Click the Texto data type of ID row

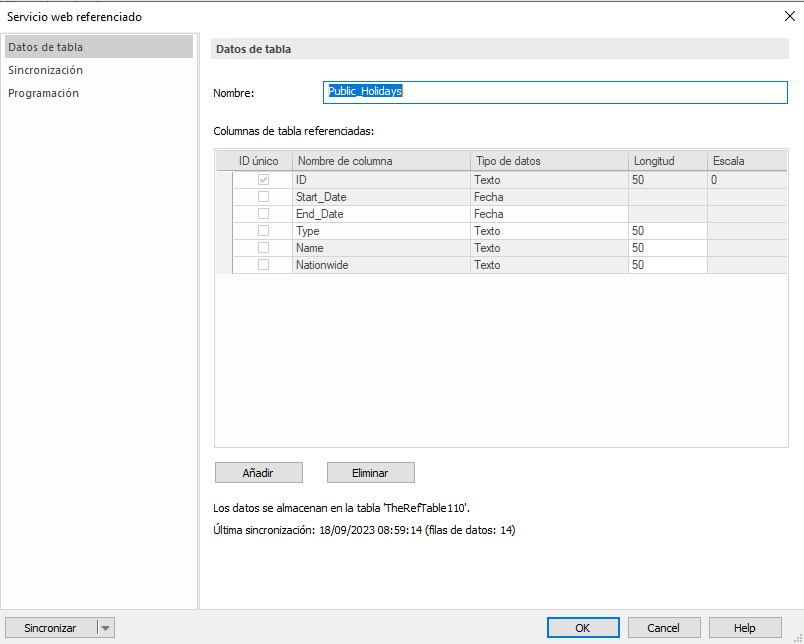[x=550, y=180]
